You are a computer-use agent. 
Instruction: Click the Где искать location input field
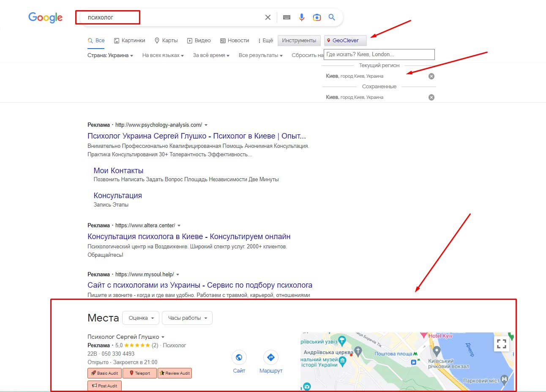pyautogui.click(x=379, y=54)
